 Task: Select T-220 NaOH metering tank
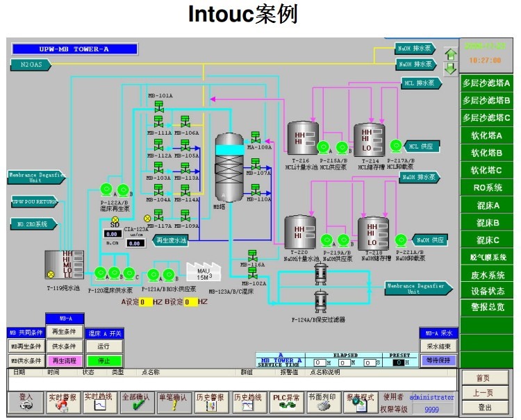pos(300,232)
